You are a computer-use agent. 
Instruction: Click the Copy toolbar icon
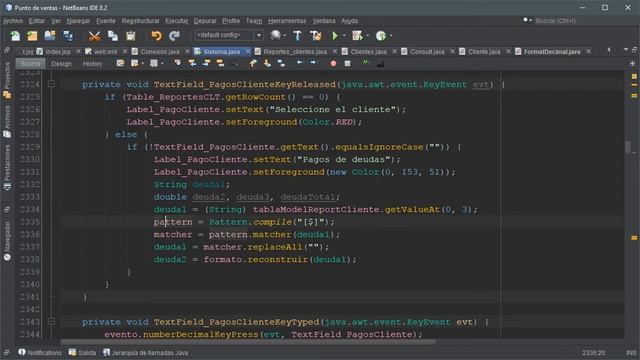(113, 36)
